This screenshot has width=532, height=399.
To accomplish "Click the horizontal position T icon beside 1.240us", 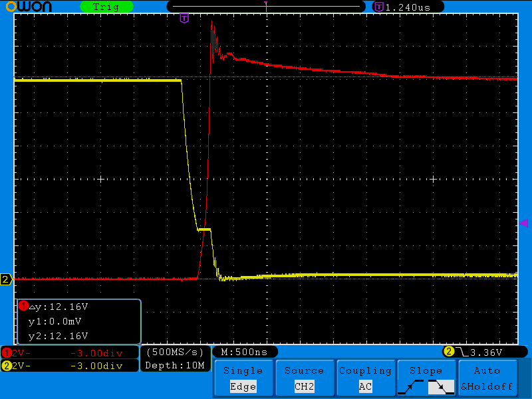I will 378,7.
